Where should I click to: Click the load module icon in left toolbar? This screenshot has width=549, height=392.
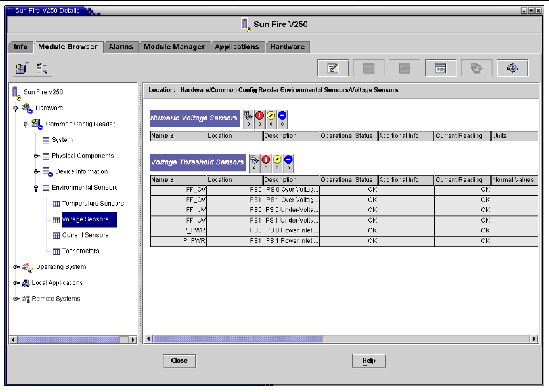(21, 68)
